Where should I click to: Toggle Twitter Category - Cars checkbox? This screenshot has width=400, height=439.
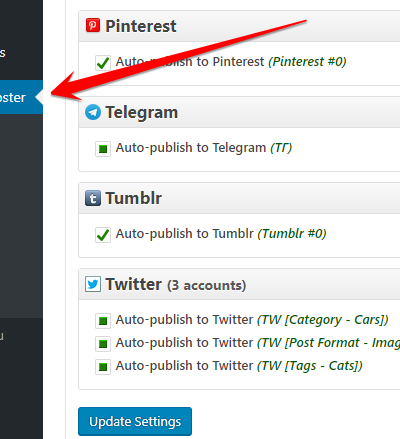click(103, 321)
